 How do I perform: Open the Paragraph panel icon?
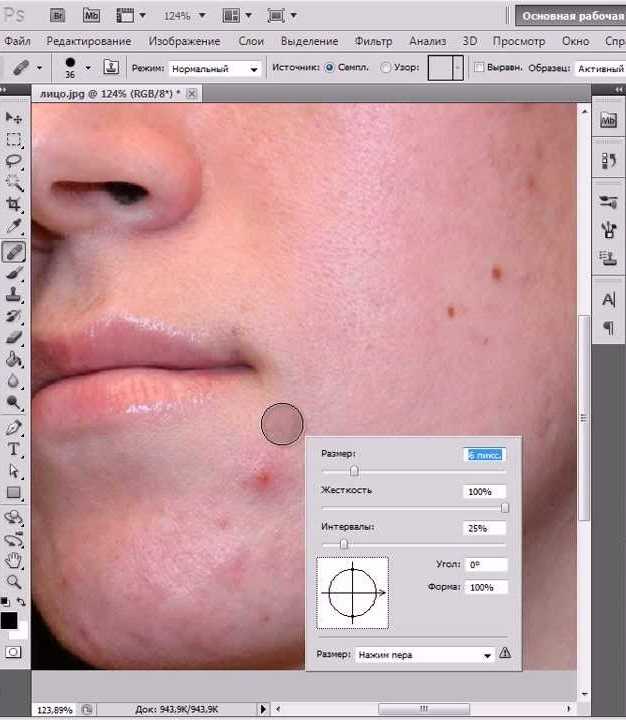pos(608,328)
